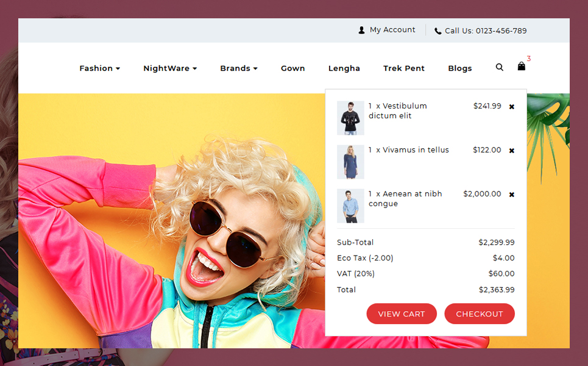Click the shopping bag cart icon
The image size is (588, 366).
point(521,66)
